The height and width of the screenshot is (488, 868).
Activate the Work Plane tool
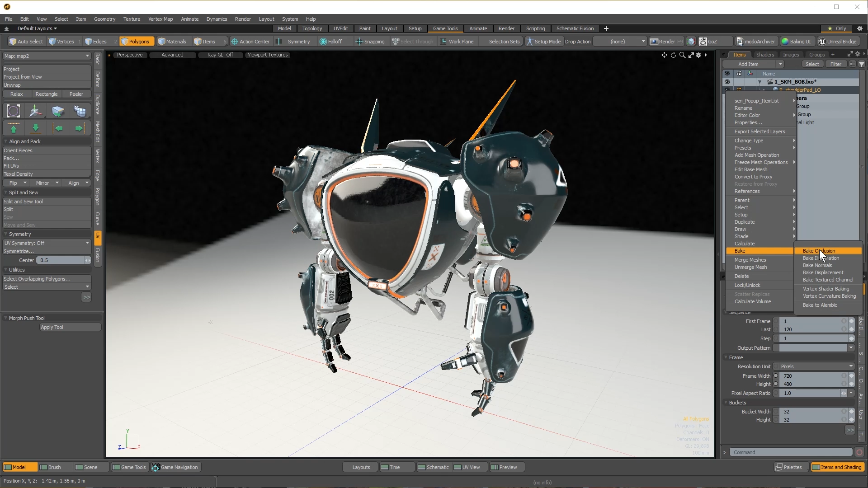tap(458, 41)
